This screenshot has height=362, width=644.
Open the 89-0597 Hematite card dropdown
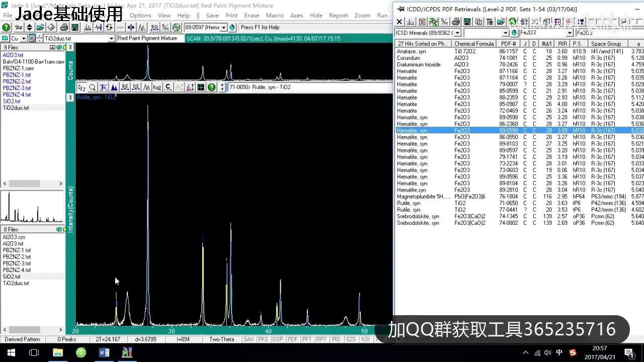[x=224, y=27]
